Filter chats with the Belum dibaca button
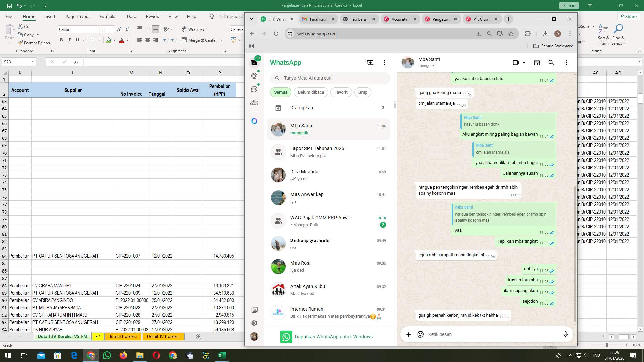This screenshot has height=362, width=644. [311, 92]
